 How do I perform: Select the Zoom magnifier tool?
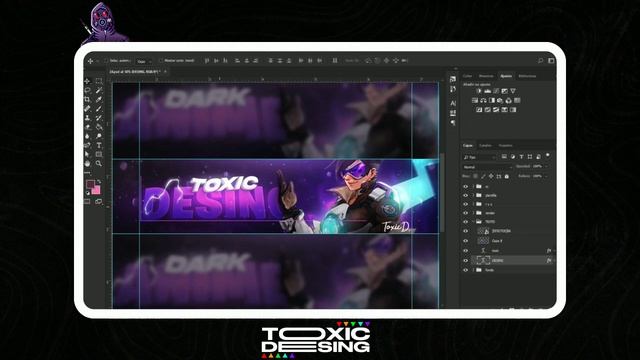click(x=99, y=163)
